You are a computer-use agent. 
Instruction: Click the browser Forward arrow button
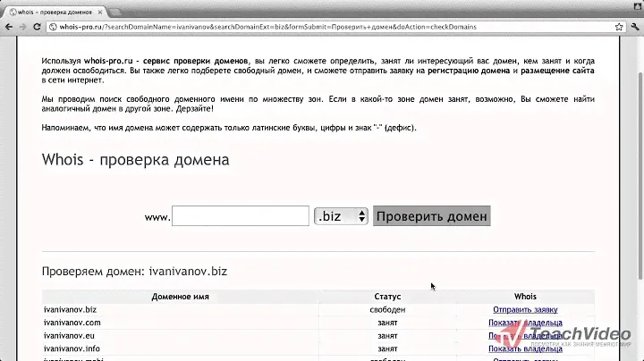point(25,28)
